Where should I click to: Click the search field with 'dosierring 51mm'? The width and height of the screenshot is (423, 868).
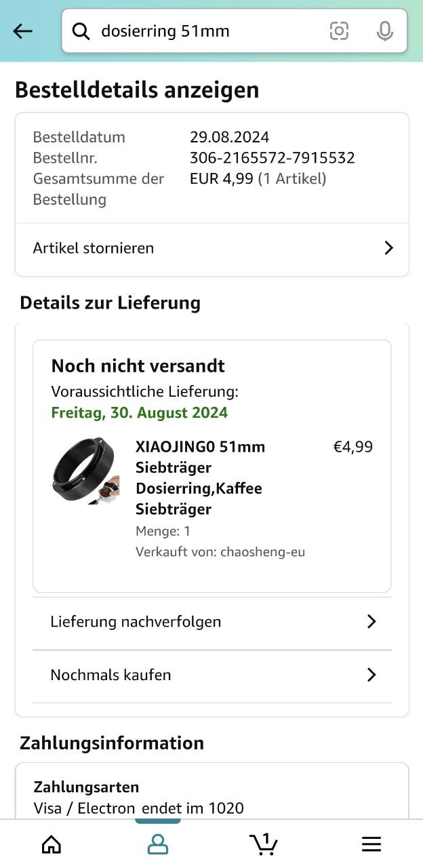pyautogui.click(x=203, y=31)
